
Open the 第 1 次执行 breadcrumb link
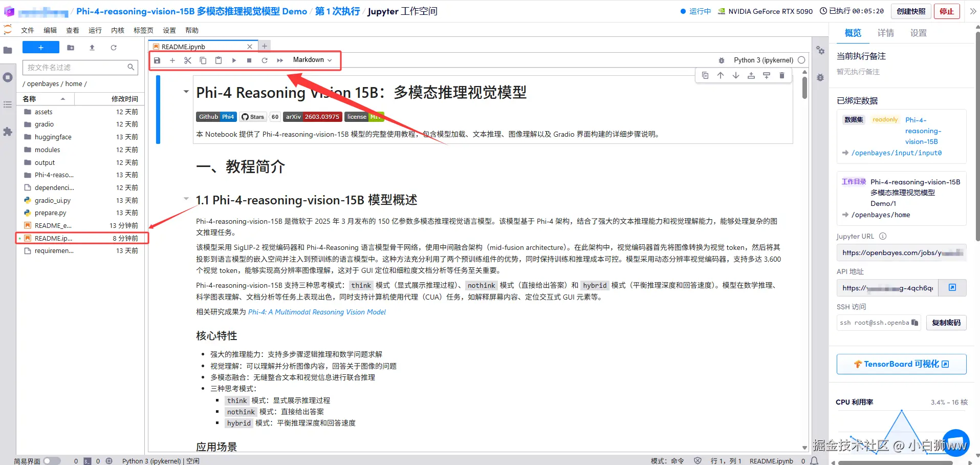tap(337, 11)
